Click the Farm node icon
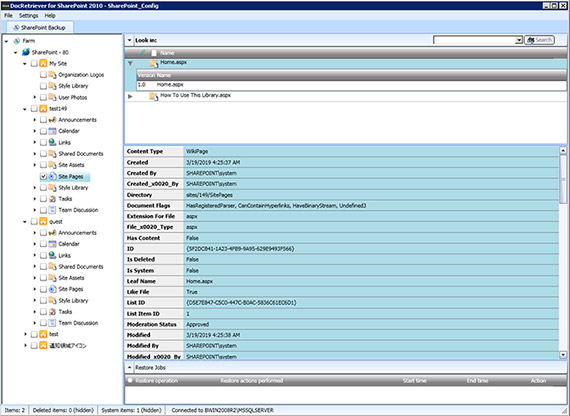 click(x=17, y=41)
